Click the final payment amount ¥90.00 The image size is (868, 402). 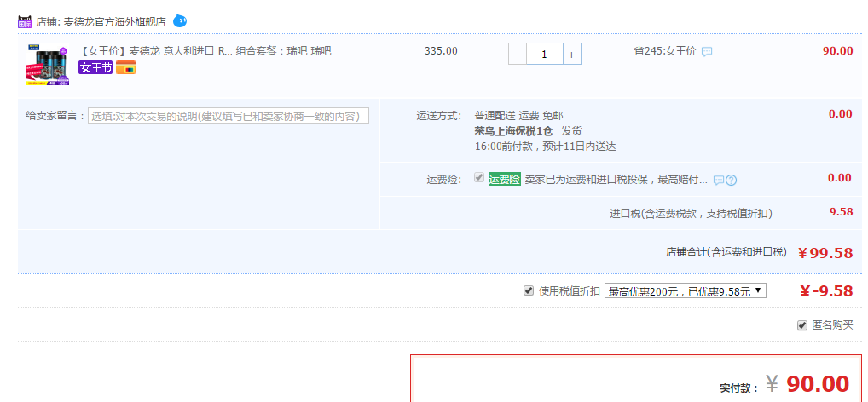pos(807,383)
